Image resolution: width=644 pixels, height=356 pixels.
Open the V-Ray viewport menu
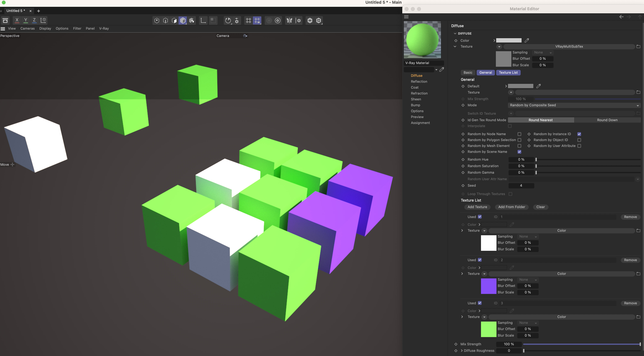[104, 29]
